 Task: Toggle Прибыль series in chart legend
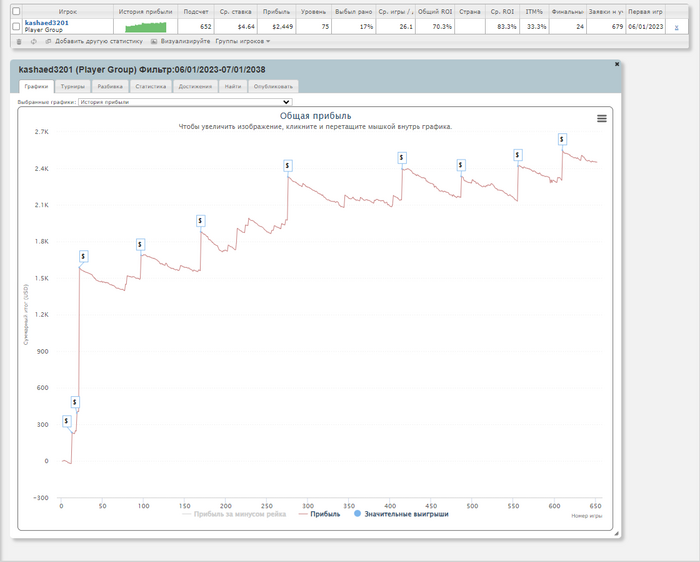click(x=320, y=514)
